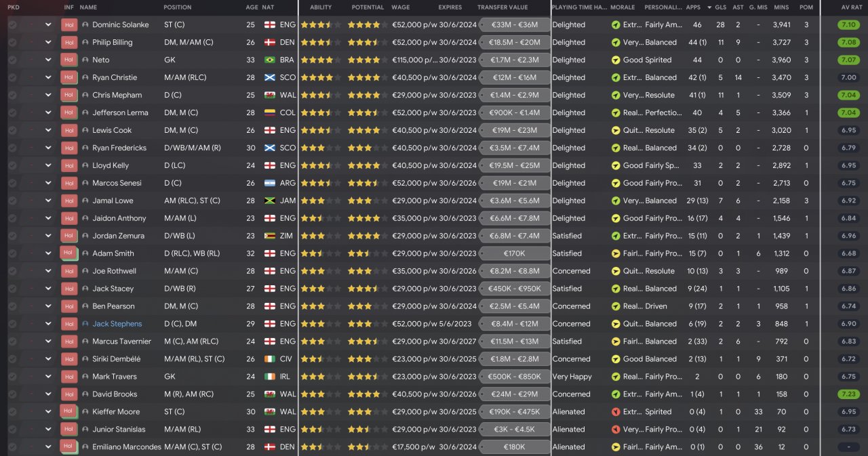This screenshot has height=456, width=868.
Task: Click Jefferson Lerma's Colombia flag icon
Action: coord(269,113)
